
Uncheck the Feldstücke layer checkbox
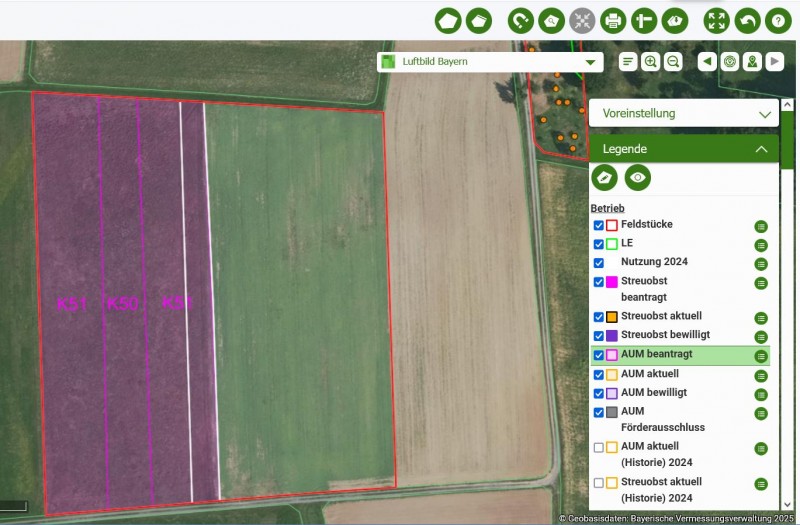click(x=598, y=226)
